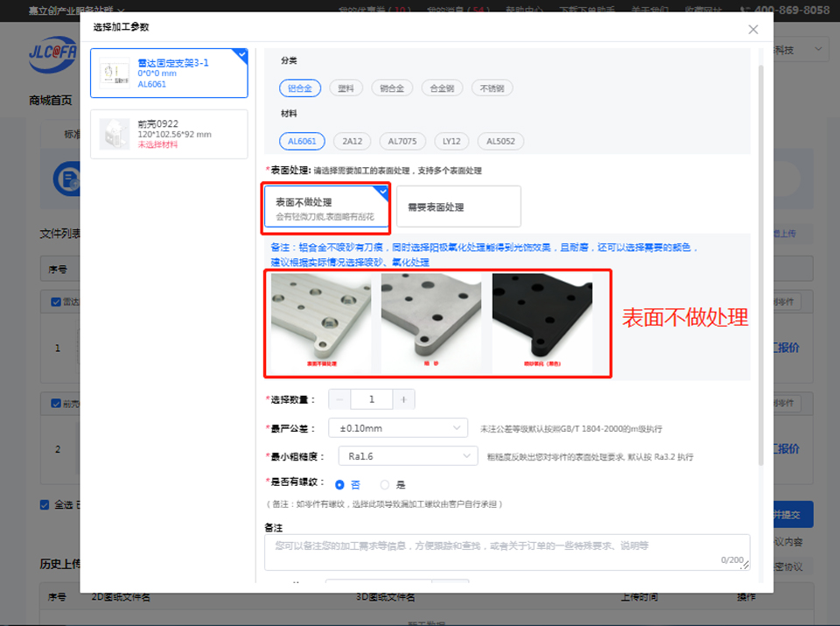Choose the 需要表面处理 option
840x626 pixels.
[x=458, y=207]
